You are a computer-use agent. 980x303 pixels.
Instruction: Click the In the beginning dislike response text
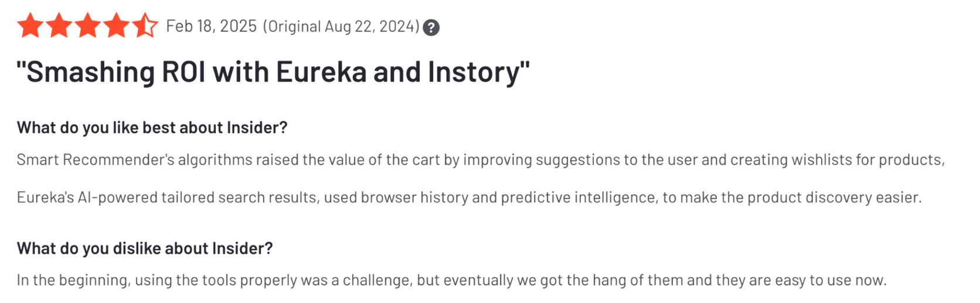(x=451, y=280)
